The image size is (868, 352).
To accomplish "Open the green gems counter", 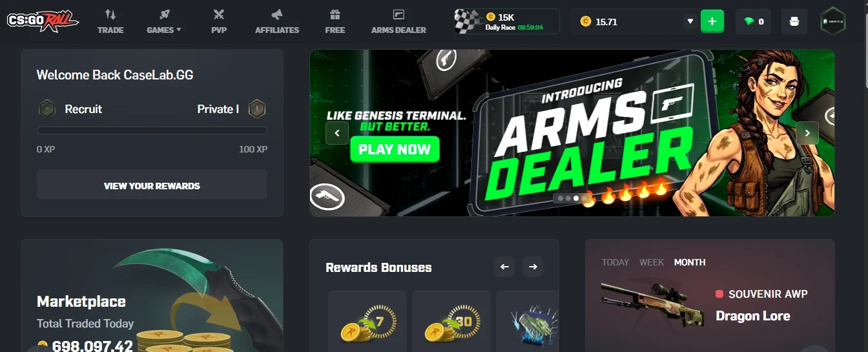I will point(753,21).
